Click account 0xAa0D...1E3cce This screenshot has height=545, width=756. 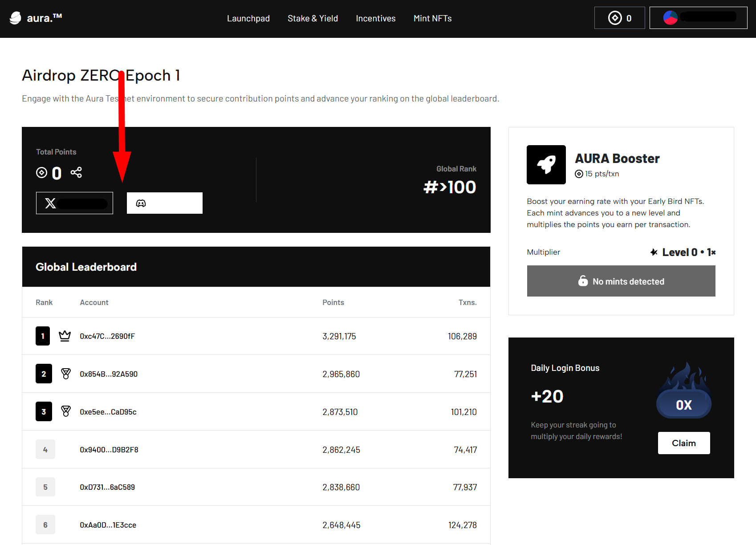(108, 525)
